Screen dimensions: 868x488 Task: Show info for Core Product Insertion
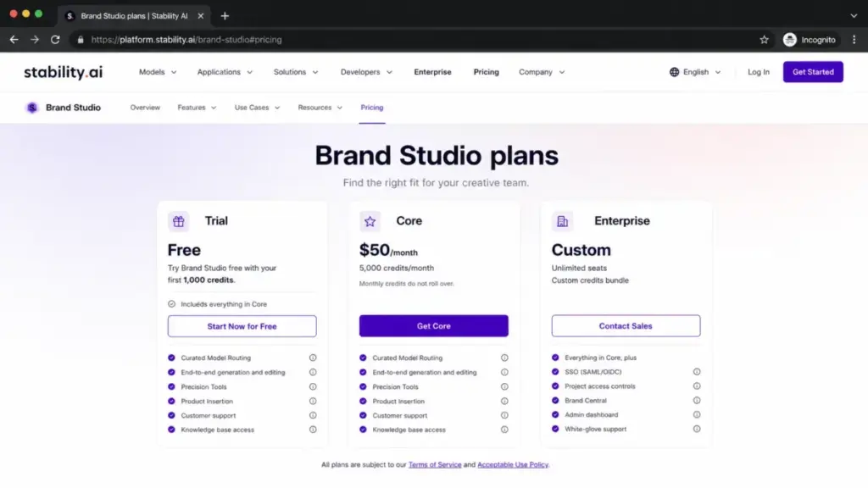(504, 401)
